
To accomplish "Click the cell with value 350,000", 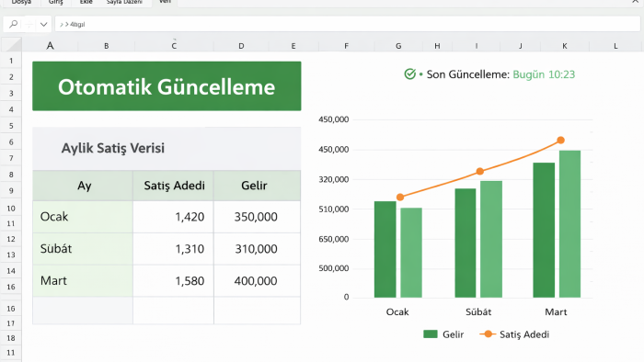I will click(257, 217).
